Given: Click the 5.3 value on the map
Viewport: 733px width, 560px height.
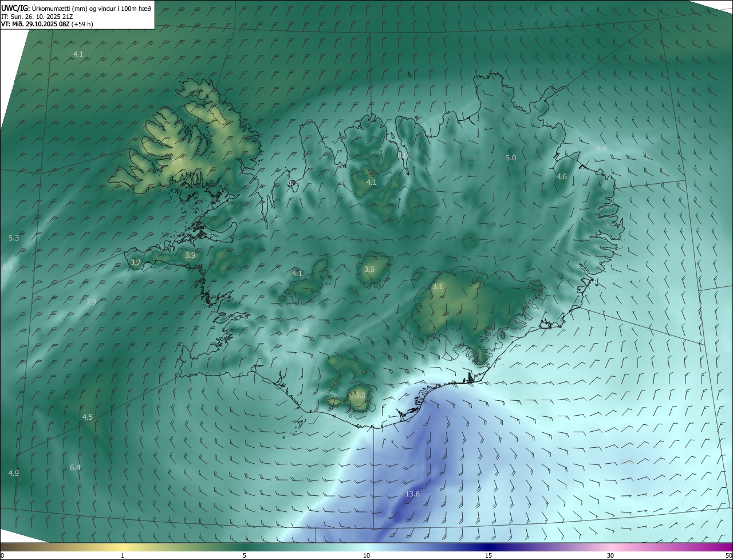Looking at the screenshot, I should point(14,238).
